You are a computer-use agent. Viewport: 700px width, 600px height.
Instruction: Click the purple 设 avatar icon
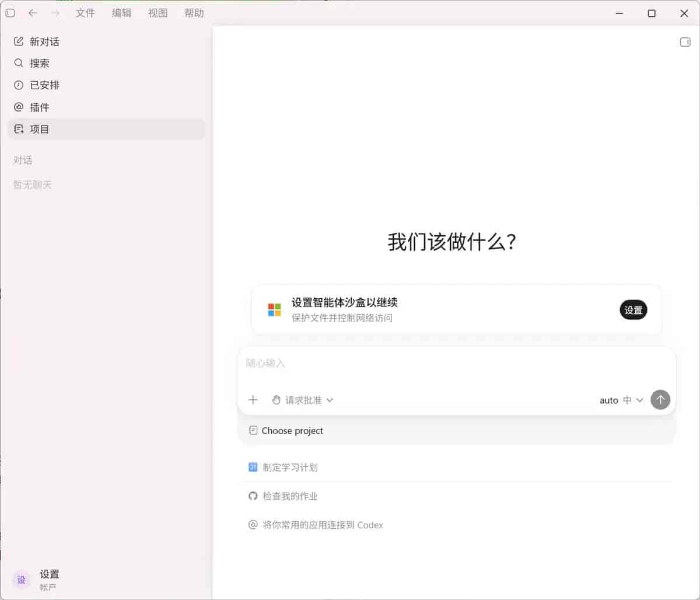pos(22,580)
